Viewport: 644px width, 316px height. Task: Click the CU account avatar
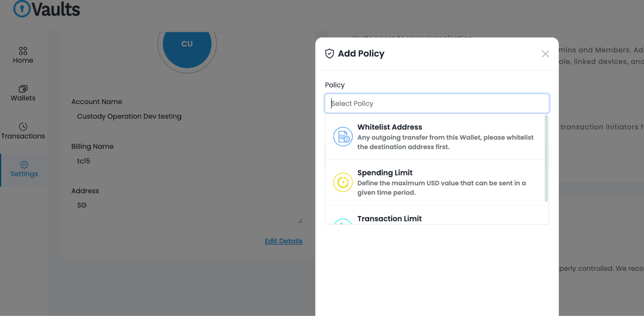pos(187,44)
